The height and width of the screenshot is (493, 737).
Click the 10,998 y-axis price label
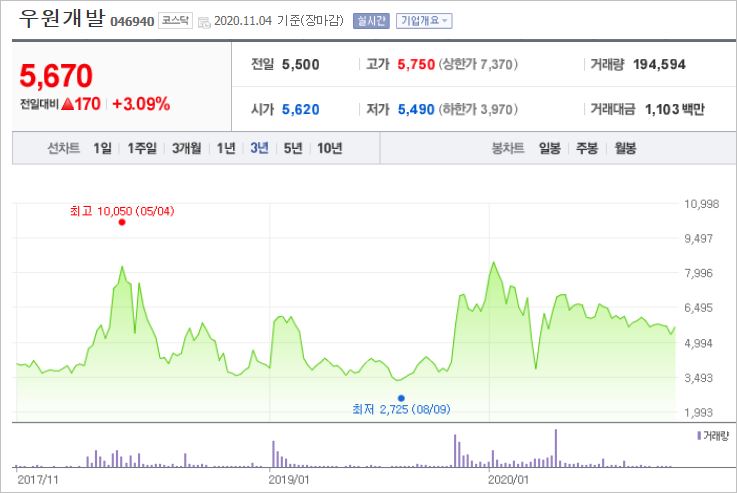702,204
